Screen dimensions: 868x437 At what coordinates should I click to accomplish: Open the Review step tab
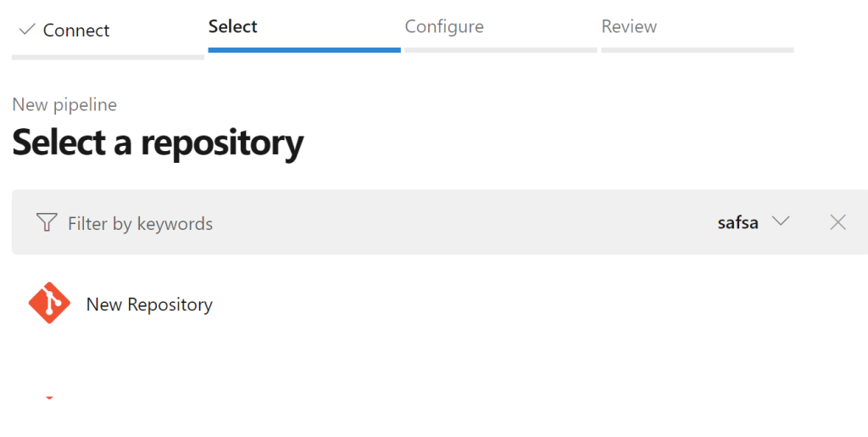[629, 26]
